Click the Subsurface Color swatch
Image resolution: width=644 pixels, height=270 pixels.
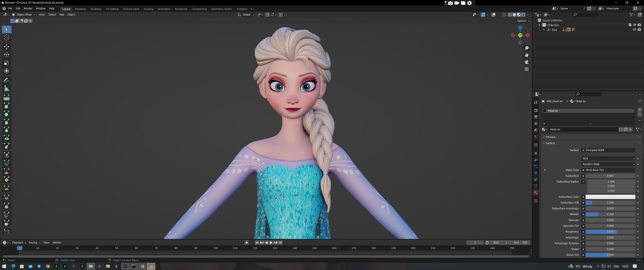point(610,197)
